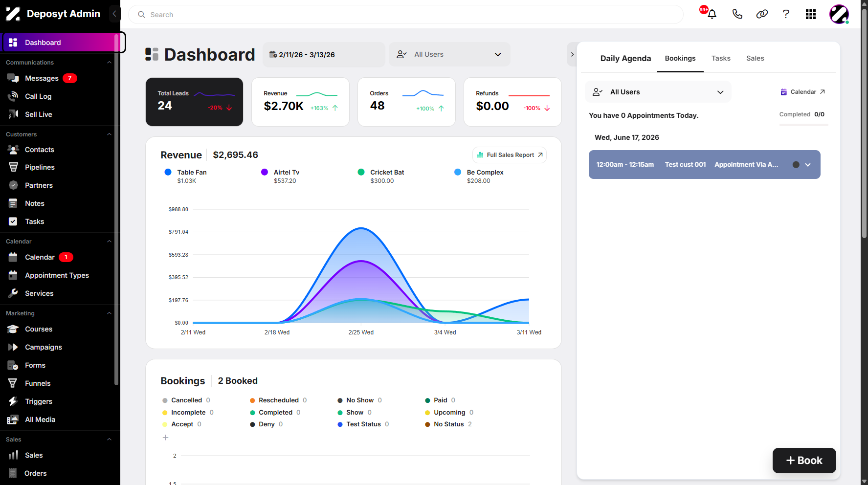Toggle the Paid booking status
The image size is (868, 485).
tap(440, 400)
